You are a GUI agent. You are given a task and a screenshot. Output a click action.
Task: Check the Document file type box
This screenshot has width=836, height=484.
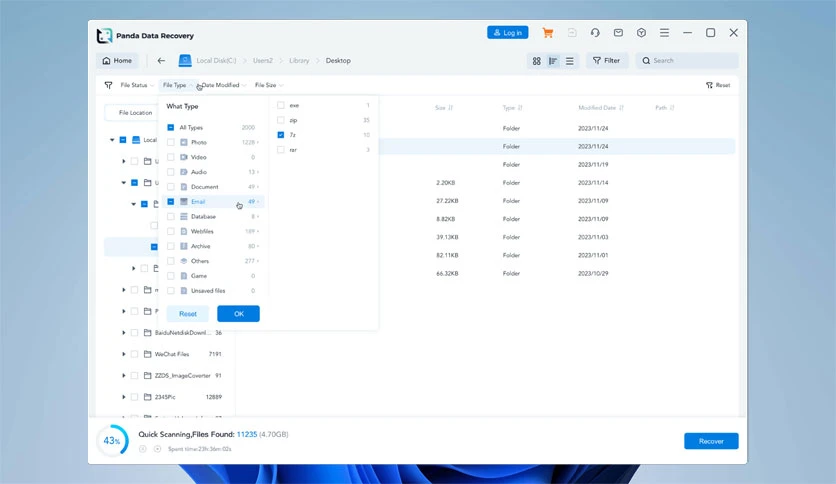(x=171, y=187)
